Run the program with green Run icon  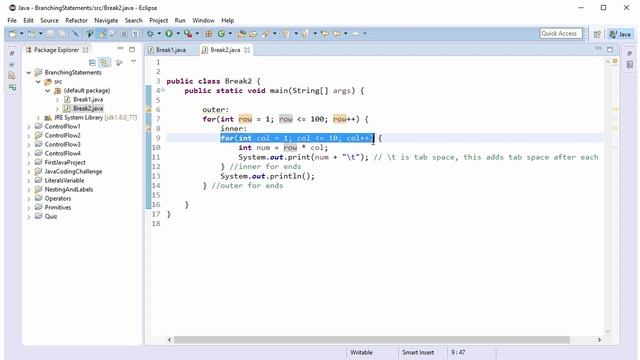(169, 34)
